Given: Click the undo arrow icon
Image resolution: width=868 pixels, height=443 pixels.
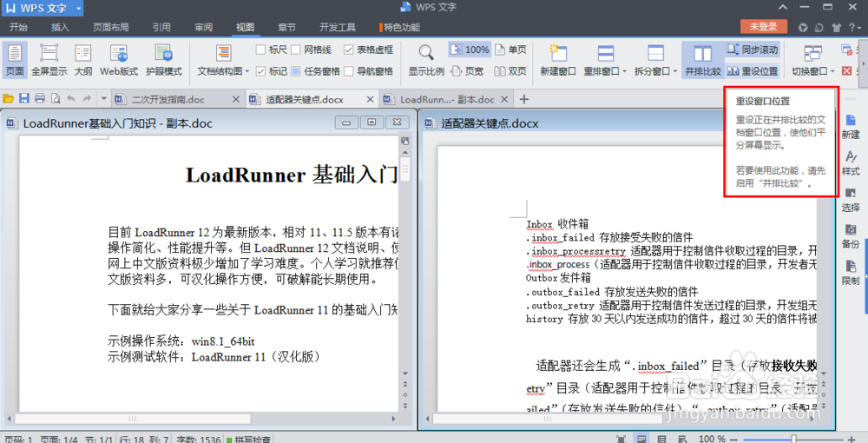Looking at the screenshot, I should point(71,98).
